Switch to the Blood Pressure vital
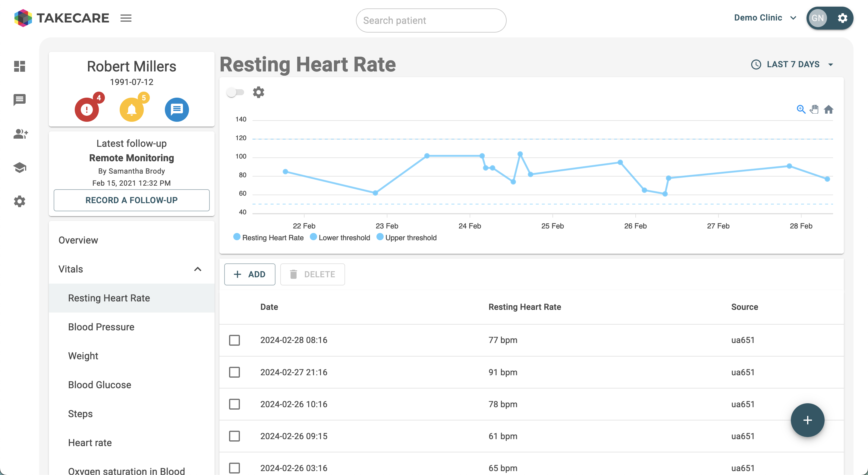The width and height of the screenshot is (868, 475). (x=101, y=326)
